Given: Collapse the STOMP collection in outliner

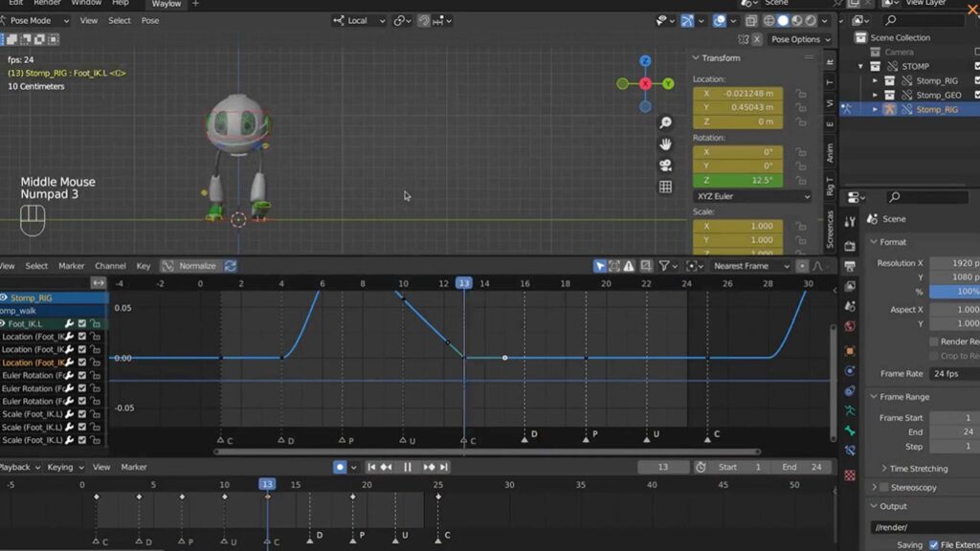Looking at the screenshot, I should click(860, 66).
